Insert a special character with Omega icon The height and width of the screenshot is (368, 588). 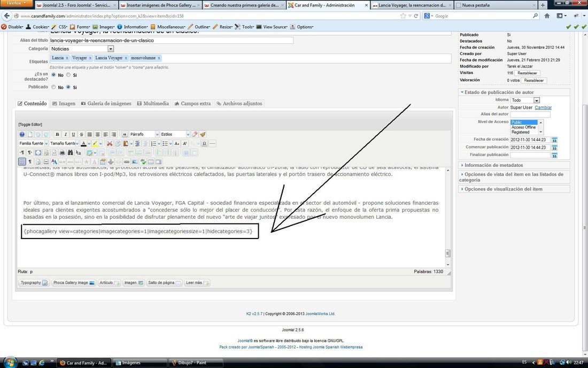204,143
